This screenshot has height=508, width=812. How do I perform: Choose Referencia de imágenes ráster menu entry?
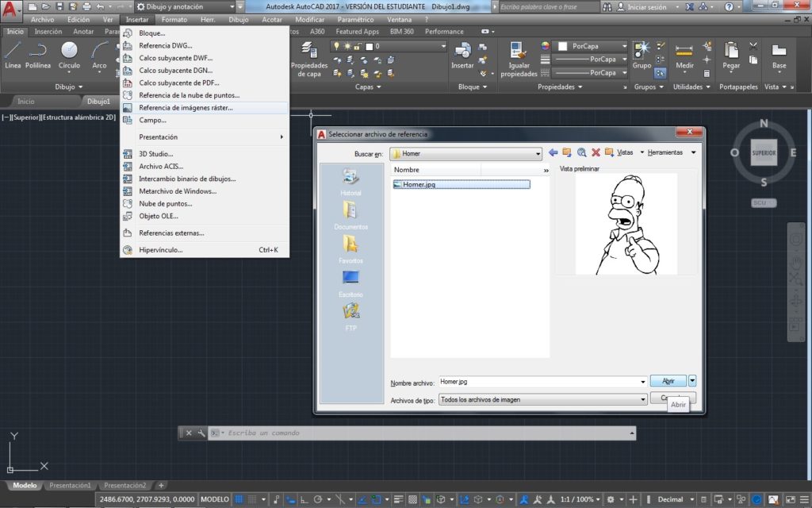click(205, 108)
